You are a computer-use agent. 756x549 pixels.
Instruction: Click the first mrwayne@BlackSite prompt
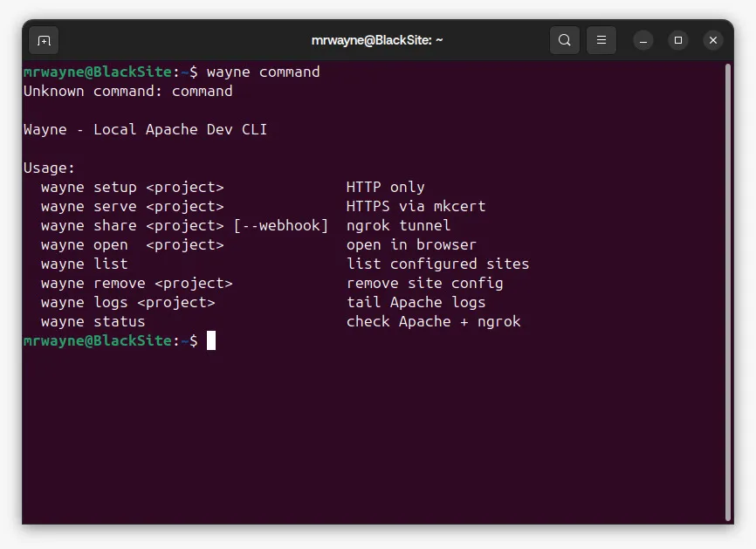(x=110, y=72)
